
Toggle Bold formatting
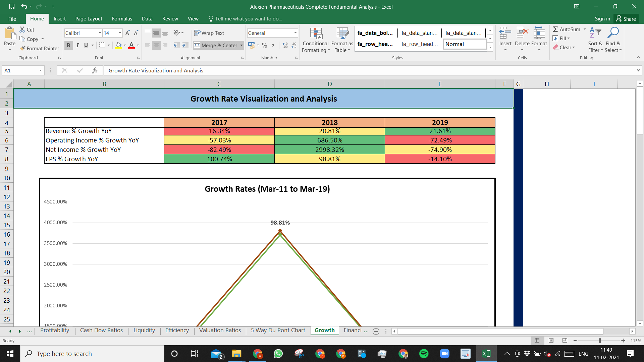[x=68, y=45]
